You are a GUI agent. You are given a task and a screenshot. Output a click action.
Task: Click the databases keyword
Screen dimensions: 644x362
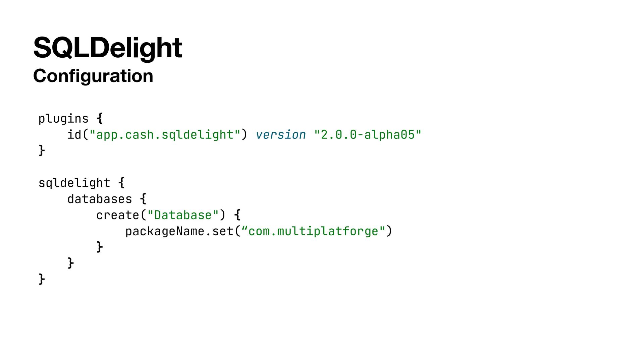100,199
